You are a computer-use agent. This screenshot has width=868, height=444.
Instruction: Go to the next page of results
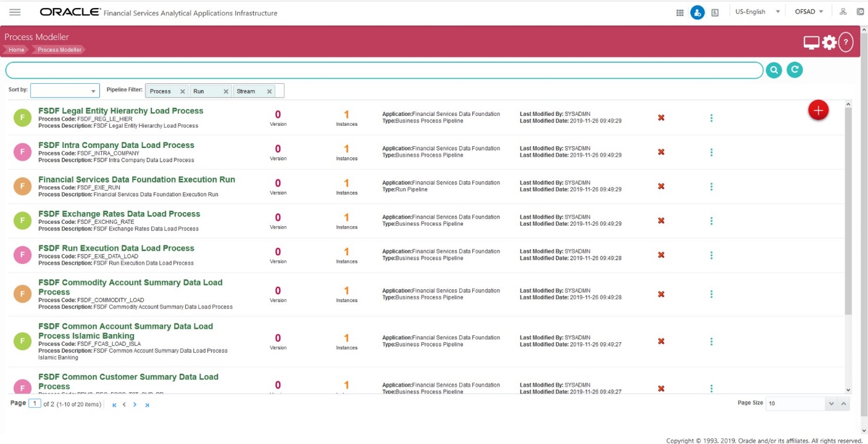click(x=135, y=405)
